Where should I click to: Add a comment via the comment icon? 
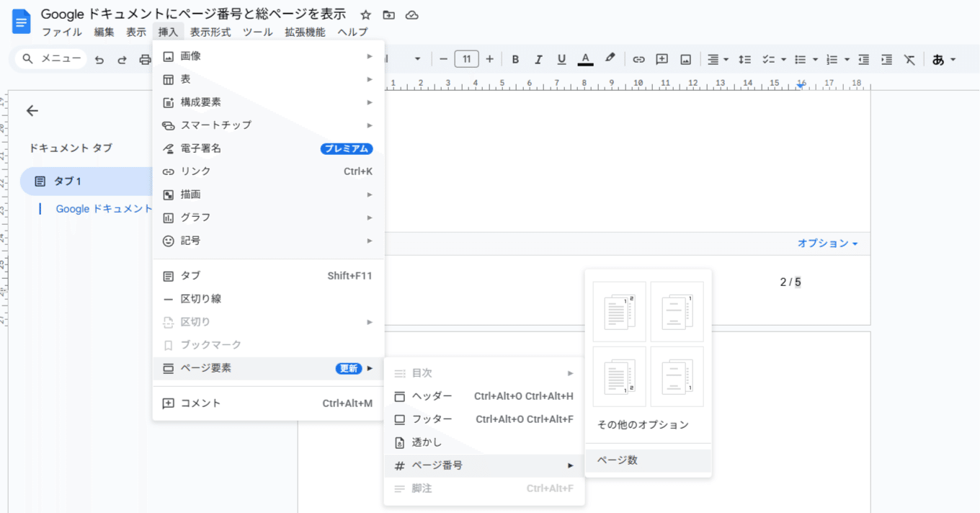click(661, 58)
